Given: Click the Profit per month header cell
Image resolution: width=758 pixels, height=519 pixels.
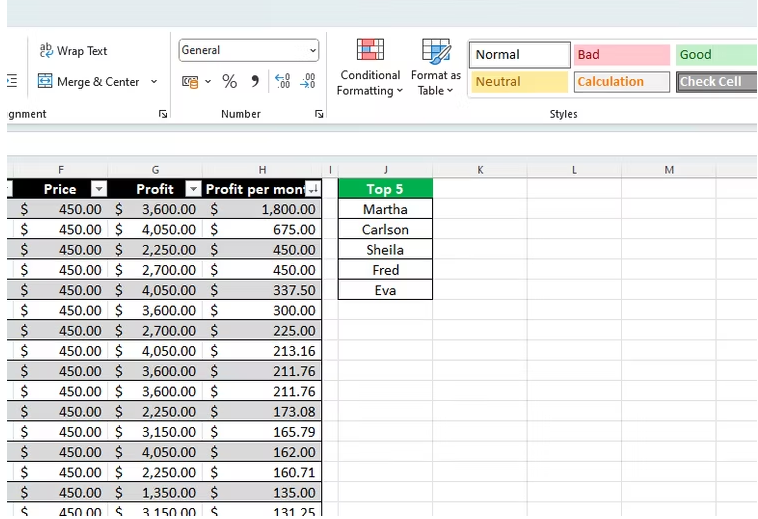Looking at the screenshot, I should 262,189.
